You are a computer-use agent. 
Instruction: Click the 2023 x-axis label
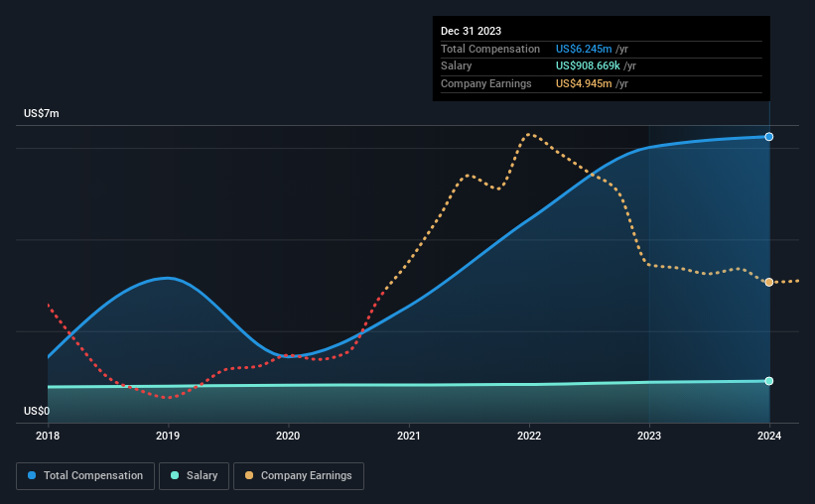(x=649, y=436)
